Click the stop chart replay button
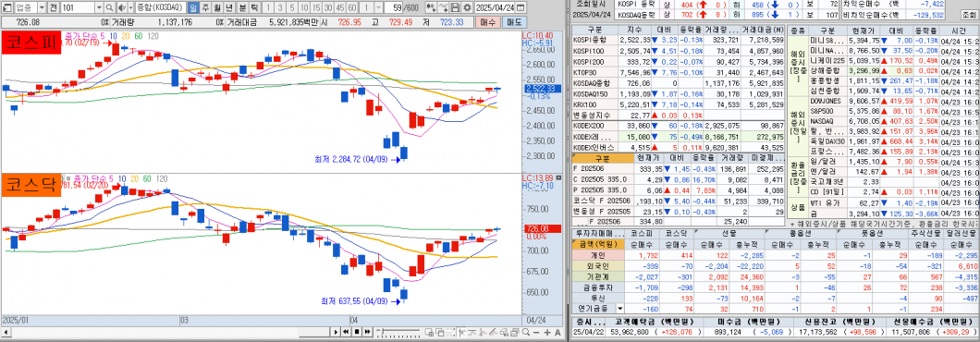This screenshot has width=980, height=342. [357, 332]
